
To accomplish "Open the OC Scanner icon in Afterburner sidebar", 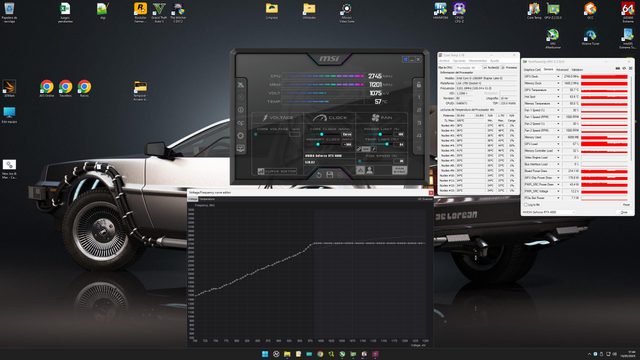I will coord(241,123).
